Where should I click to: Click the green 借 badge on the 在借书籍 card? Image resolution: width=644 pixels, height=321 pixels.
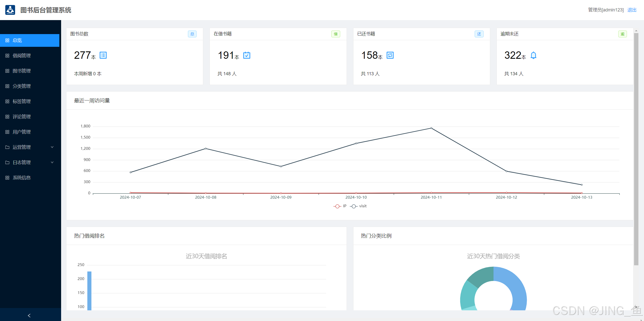335,34
